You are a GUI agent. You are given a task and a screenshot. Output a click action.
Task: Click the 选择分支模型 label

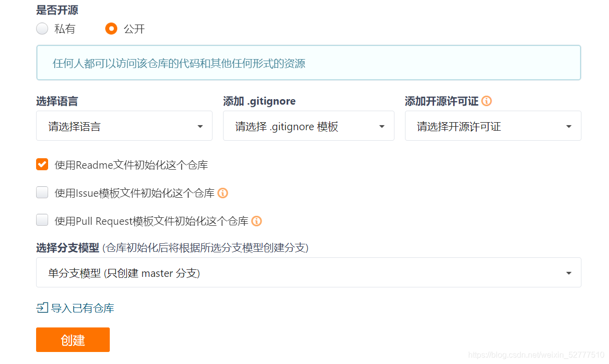[x=68, y=247]
